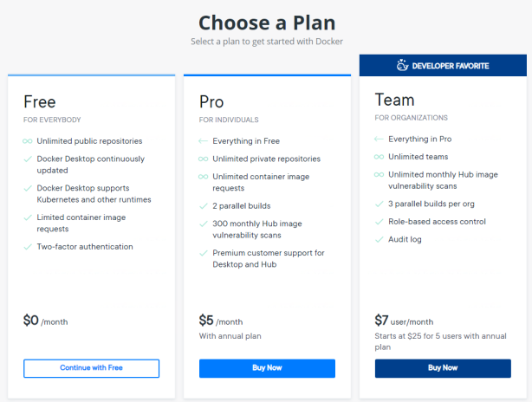532x402 pixels.
Task: Click checkmark beside Role-based access control
Action: [380, 221]
